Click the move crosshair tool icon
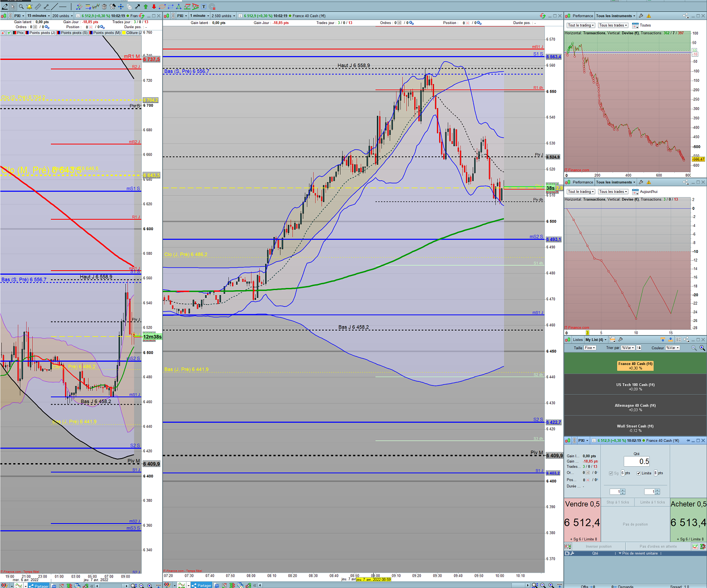Viewport: 707px width, 588px height. tap(121, 7)
